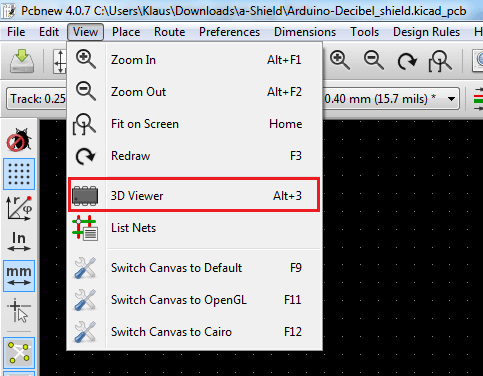
Task: Click the toolbar Zoom In magnifier icon
Action: (x=340, y=61)
